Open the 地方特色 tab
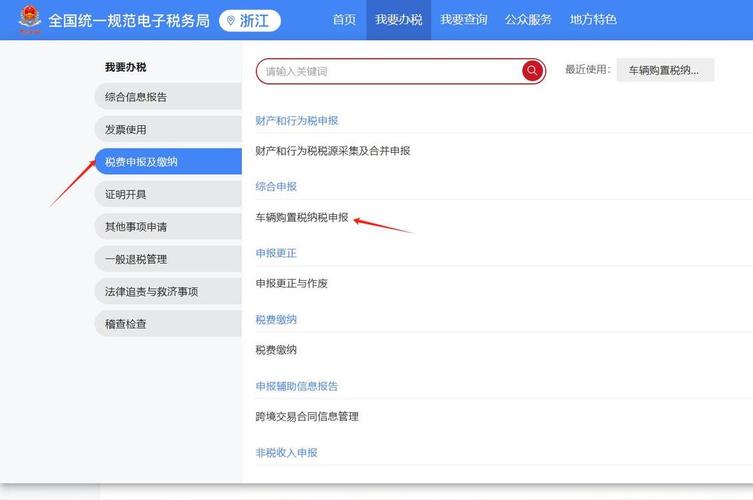The width and height of the screenshot is (753, 500). [x=593, y=19]
